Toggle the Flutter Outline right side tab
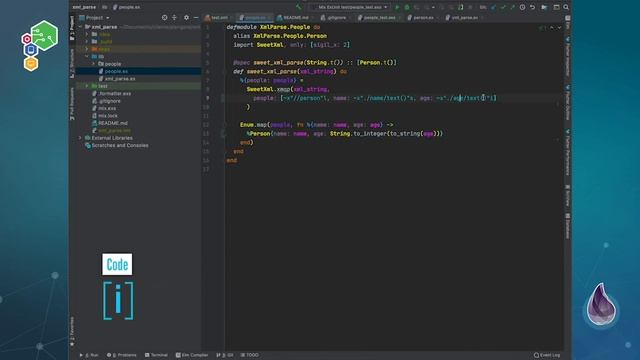The width and height of the screenshot is (640, 360). tap(568, 103)
